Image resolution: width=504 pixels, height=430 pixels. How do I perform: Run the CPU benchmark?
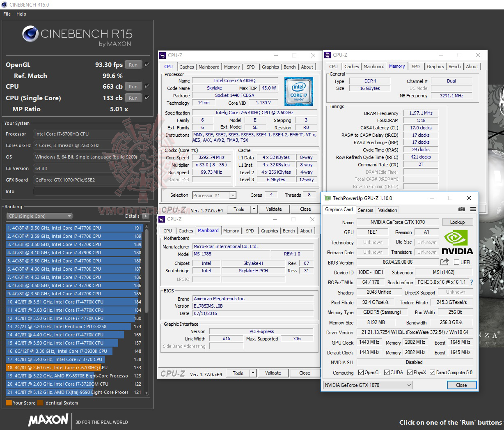point(133,86)
